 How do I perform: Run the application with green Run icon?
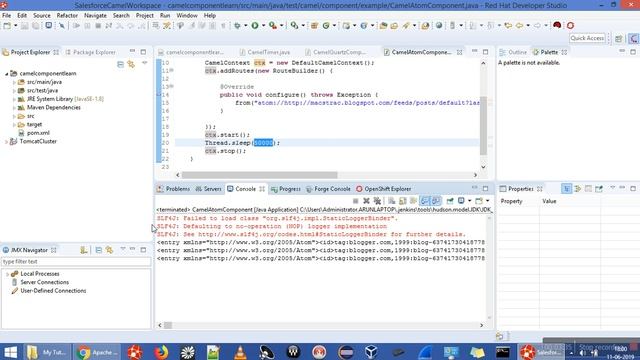click(x=255, y=26)
